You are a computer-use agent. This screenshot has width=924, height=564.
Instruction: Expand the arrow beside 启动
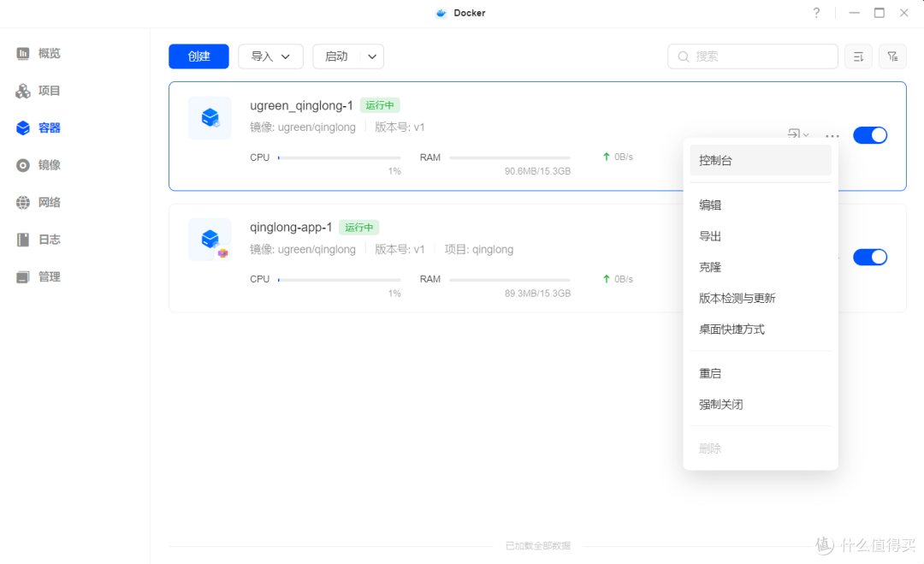coord(372,56)
